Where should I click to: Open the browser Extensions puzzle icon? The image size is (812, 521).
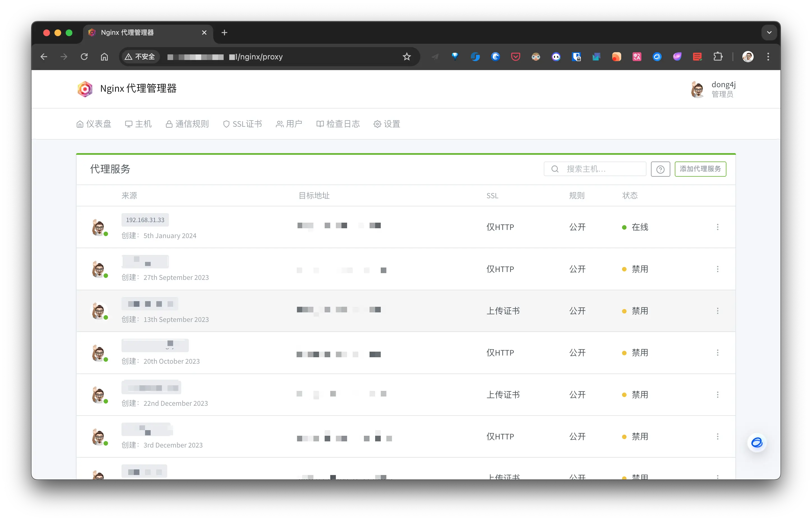click(717, 57)
